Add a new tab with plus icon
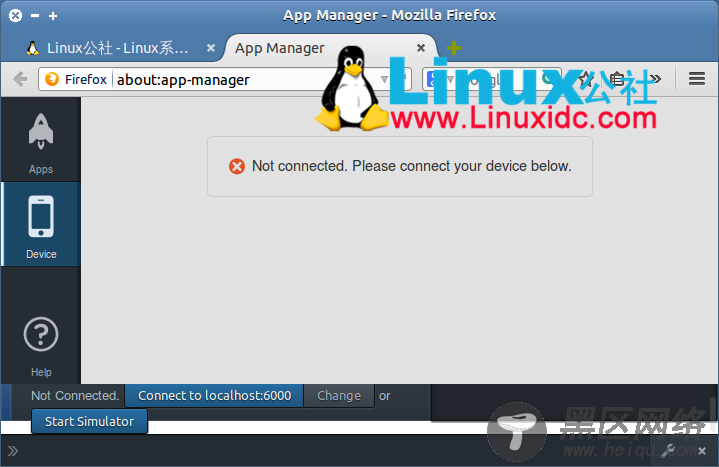The image size is (719, 467). coord(454,48)
